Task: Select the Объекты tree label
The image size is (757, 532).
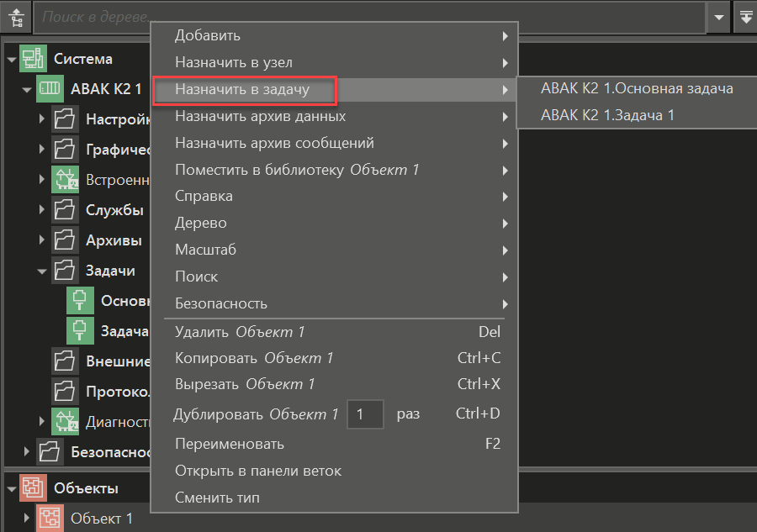Action: [86, 488]
